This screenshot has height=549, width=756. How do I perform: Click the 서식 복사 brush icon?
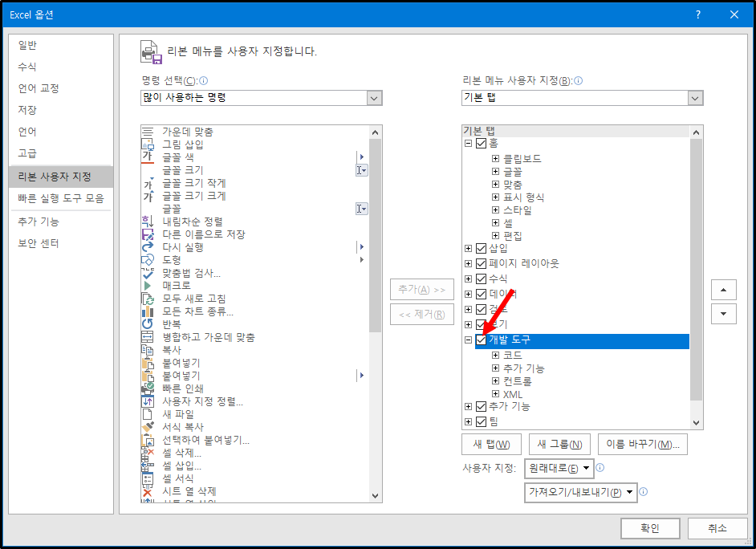click(x=148, y=427)
